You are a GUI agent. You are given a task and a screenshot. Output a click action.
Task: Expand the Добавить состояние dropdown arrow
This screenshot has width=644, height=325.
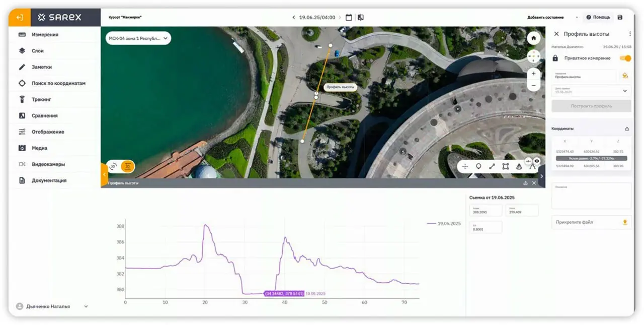(576, 17)
